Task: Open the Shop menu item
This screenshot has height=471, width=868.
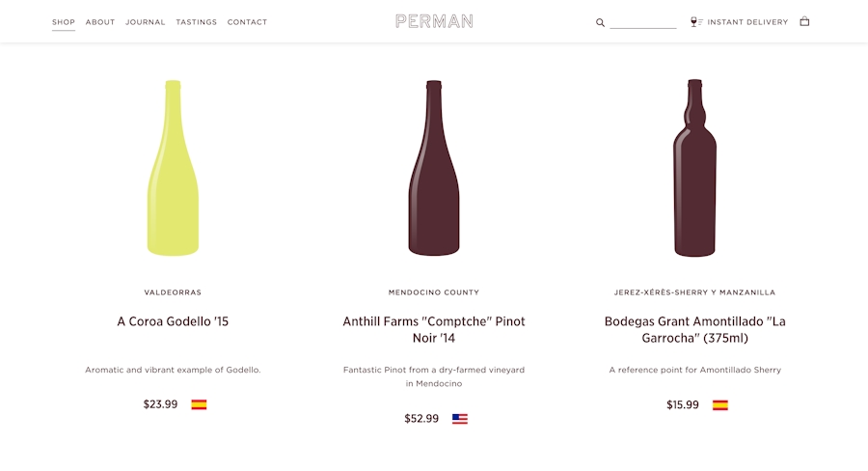Action: pyautogui.click(x=64, y=22)
